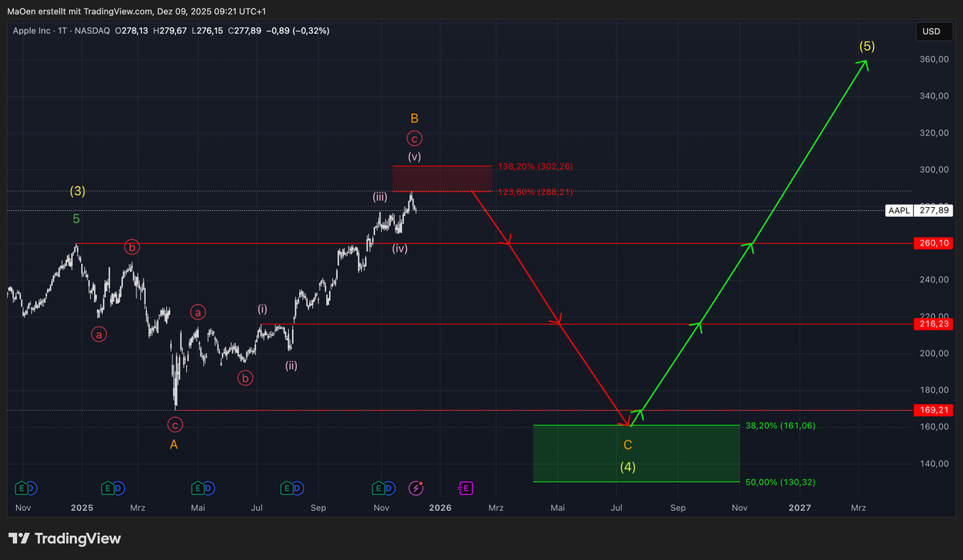Click the earnings marker under November 2024

(x=22, y=488)
